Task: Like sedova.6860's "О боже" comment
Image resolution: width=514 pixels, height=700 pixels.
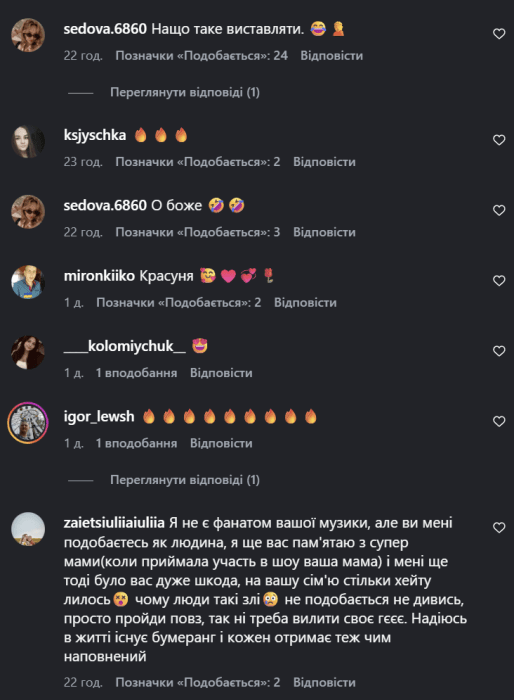Action: 499,210
